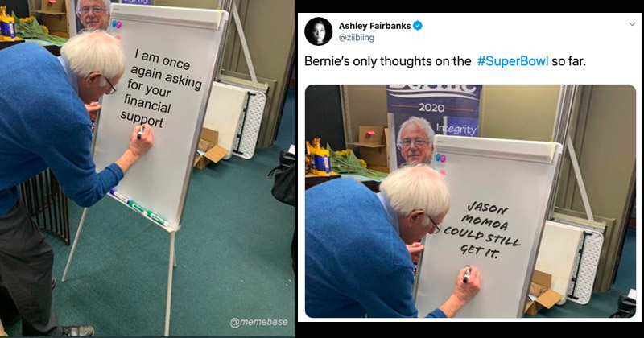
Task: Select the tweet text about Bernie's thoughts
Action: pyautogui.click(x=445, y=61)
